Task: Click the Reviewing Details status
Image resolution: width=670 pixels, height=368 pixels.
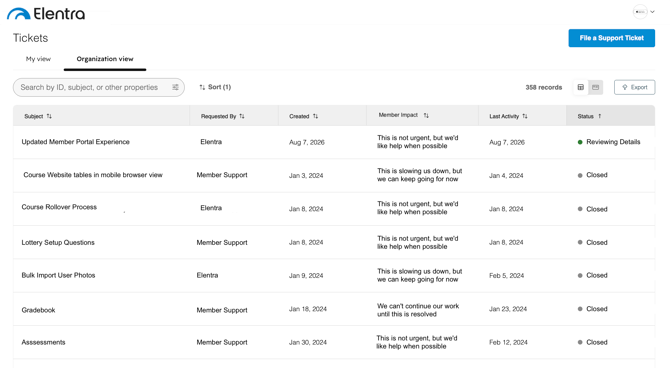Action: click(613, 142)
